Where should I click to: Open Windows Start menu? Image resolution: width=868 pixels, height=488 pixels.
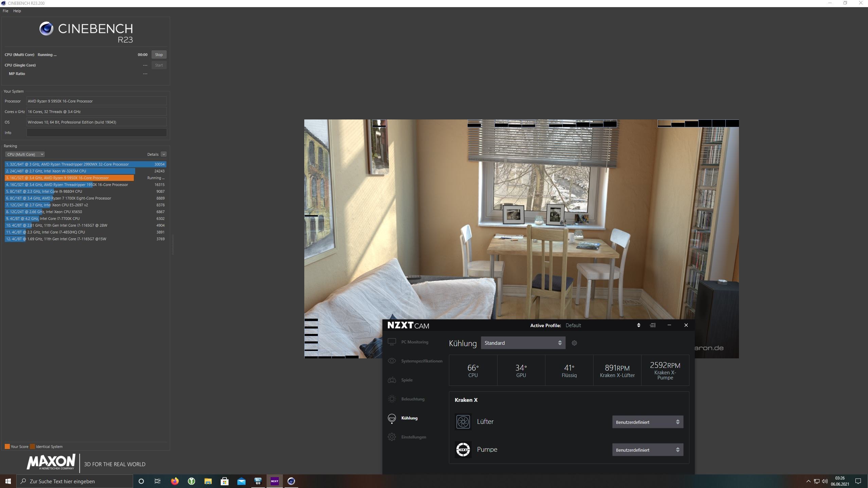coord(8,481)
